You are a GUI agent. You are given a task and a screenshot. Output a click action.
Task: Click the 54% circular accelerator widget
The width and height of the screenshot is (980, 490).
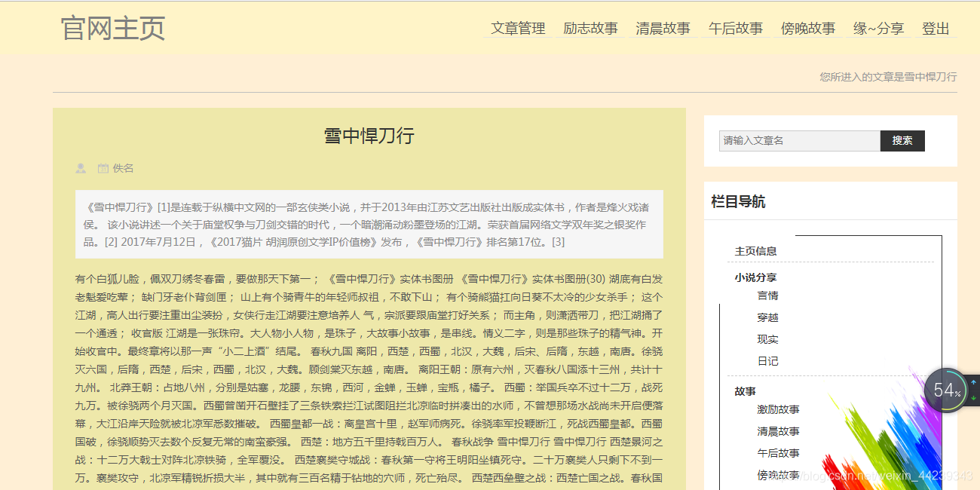coord(945,390)
